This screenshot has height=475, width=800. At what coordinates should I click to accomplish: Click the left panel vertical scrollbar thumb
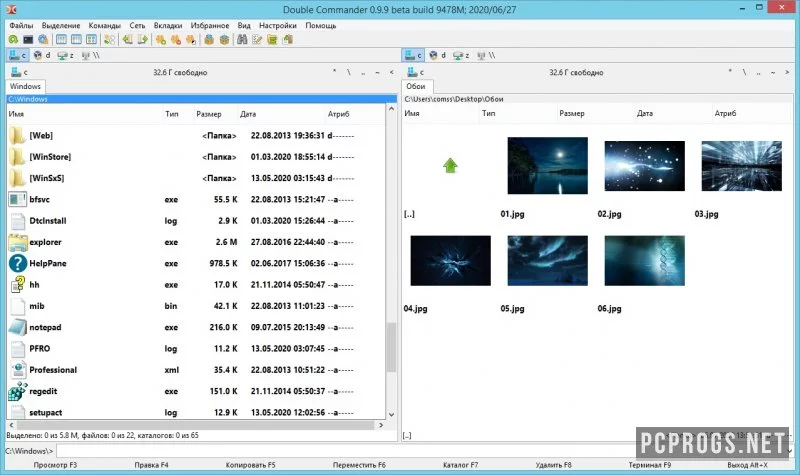391,347
